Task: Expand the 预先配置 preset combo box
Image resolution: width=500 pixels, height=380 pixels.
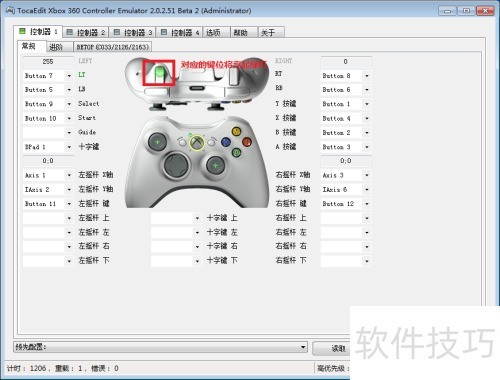Action: (160, 347)
